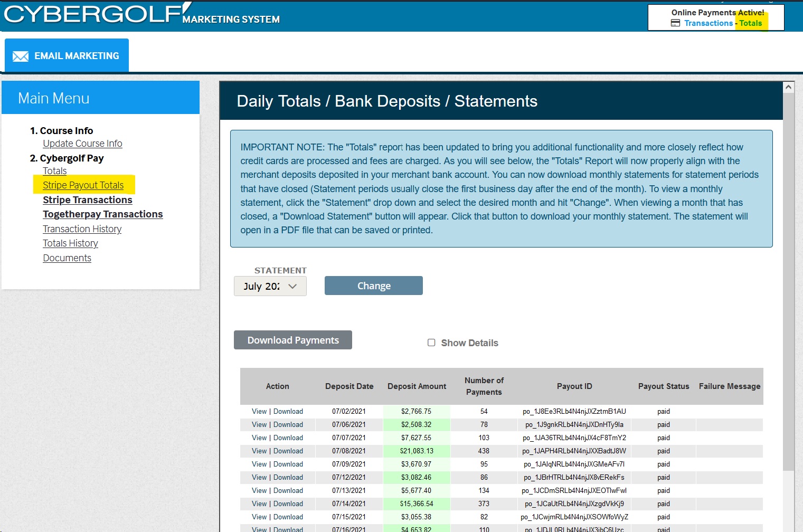Click the Number of Payments column header
The image size is (803, 532).
point(484,386)
